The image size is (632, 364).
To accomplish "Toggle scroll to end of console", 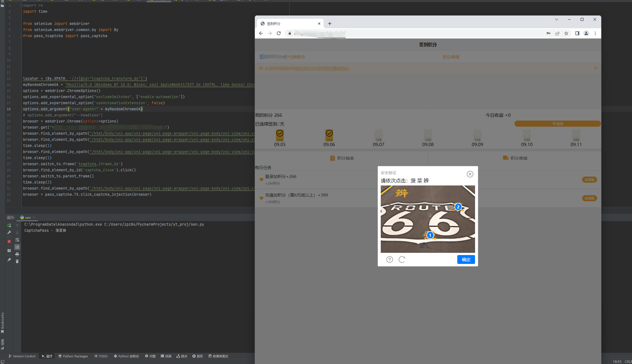I will click(17, 247).
